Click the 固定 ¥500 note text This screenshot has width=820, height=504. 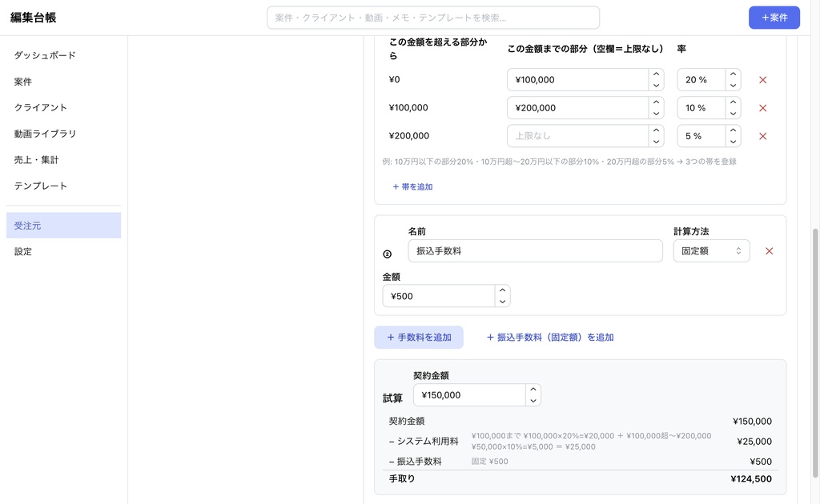tap(489, 462)
